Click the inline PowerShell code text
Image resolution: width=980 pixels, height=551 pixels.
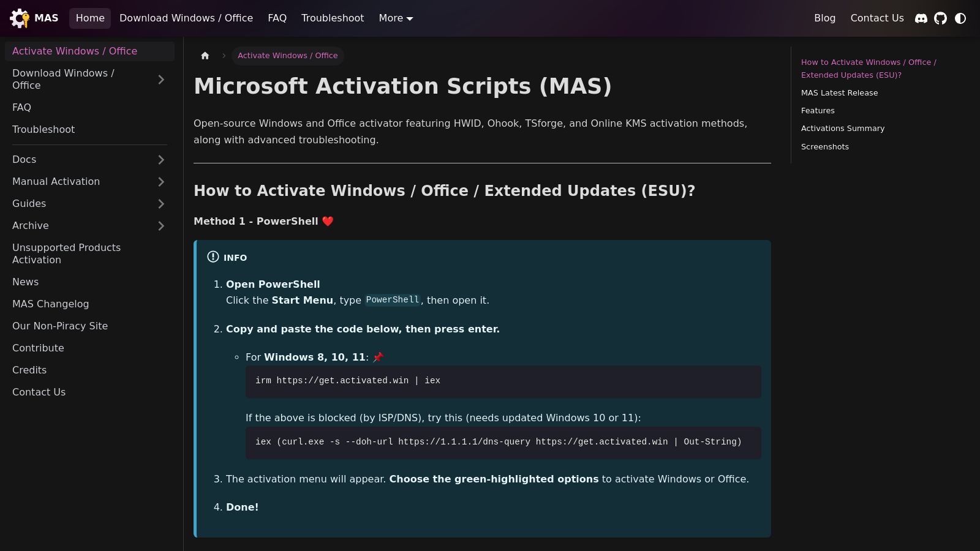click(393, 300)
